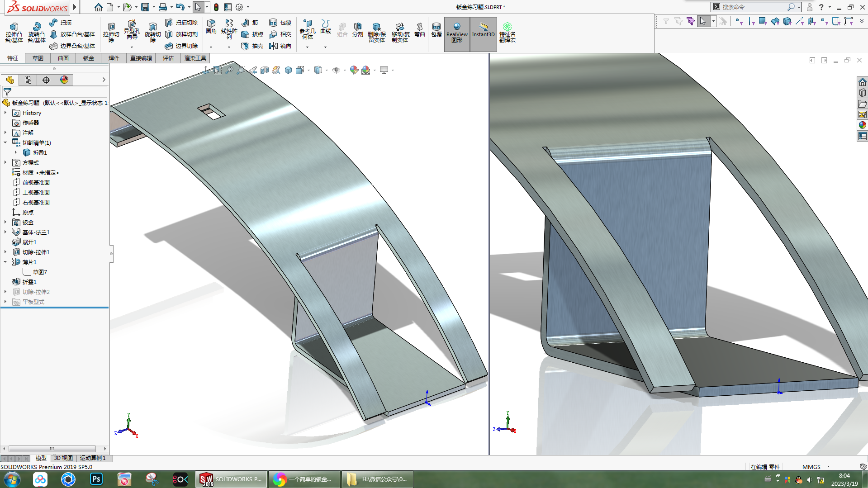
Task: Click the Section View icon in view toolbar
Action: (x=265, y=70)
